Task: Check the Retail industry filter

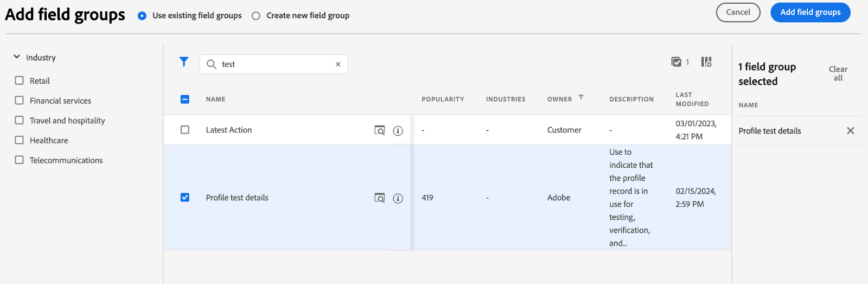Action: click(20, 80)
